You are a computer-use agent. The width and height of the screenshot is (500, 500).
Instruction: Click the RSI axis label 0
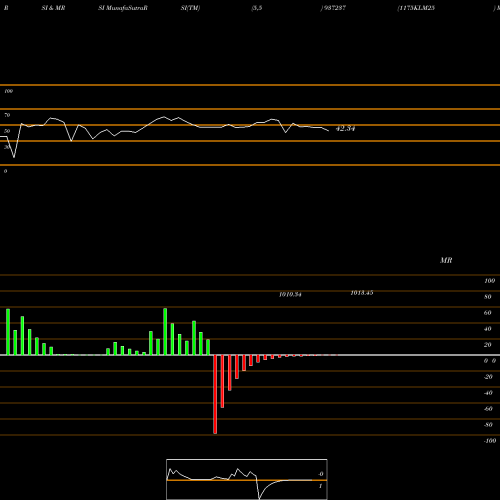point(5,171)
